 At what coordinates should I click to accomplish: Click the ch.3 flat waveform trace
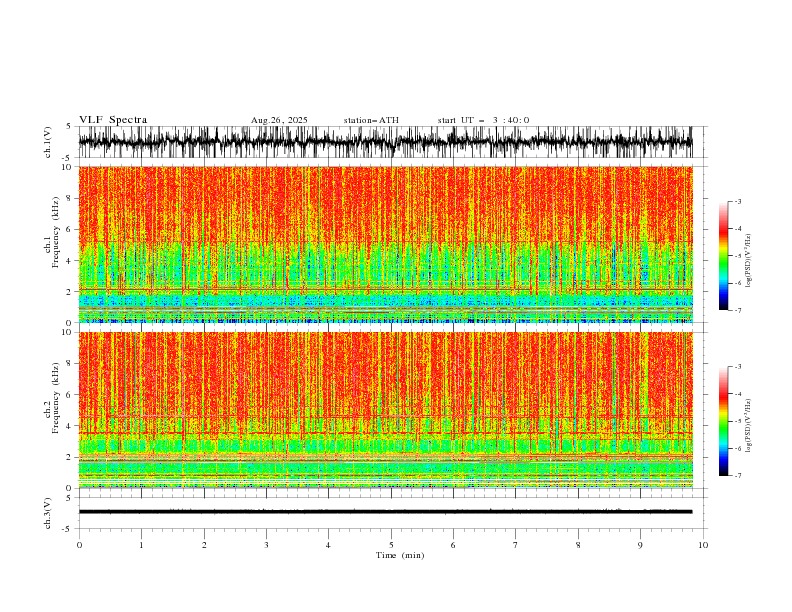tap(385, 512)
